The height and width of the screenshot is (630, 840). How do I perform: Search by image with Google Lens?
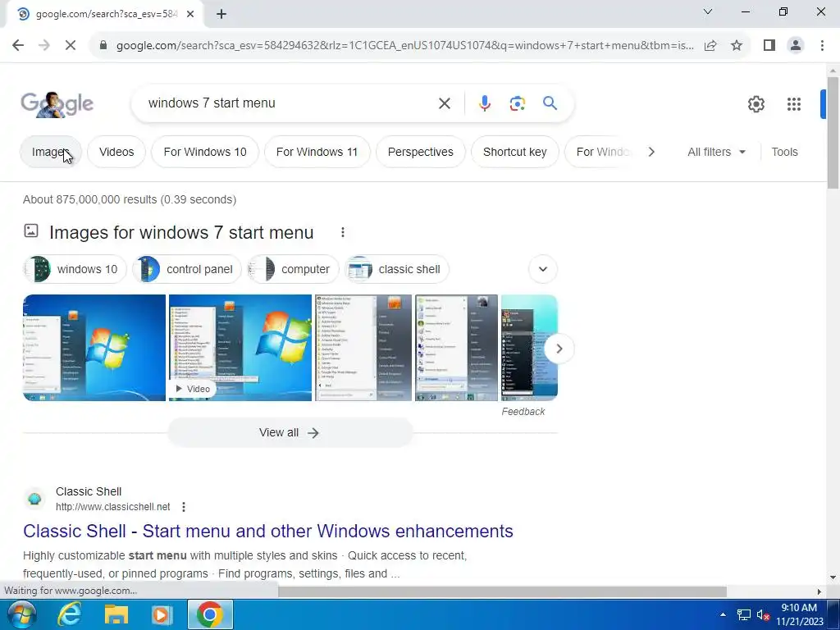pos(518,103)
